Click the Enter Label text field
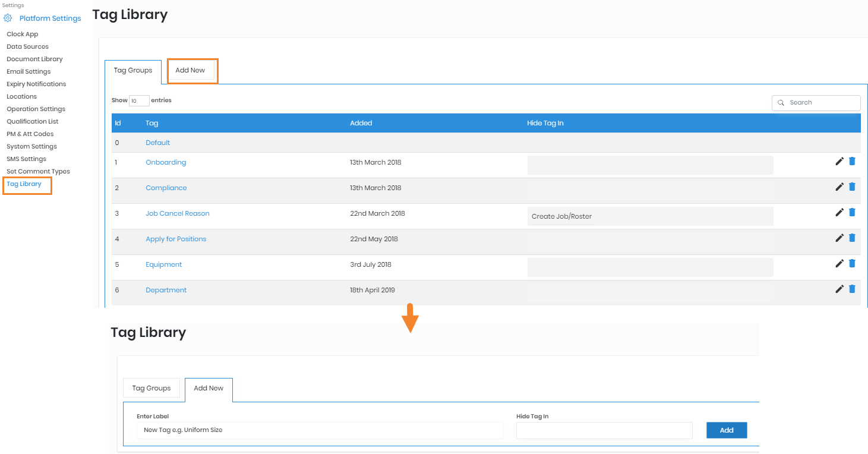 320,430
